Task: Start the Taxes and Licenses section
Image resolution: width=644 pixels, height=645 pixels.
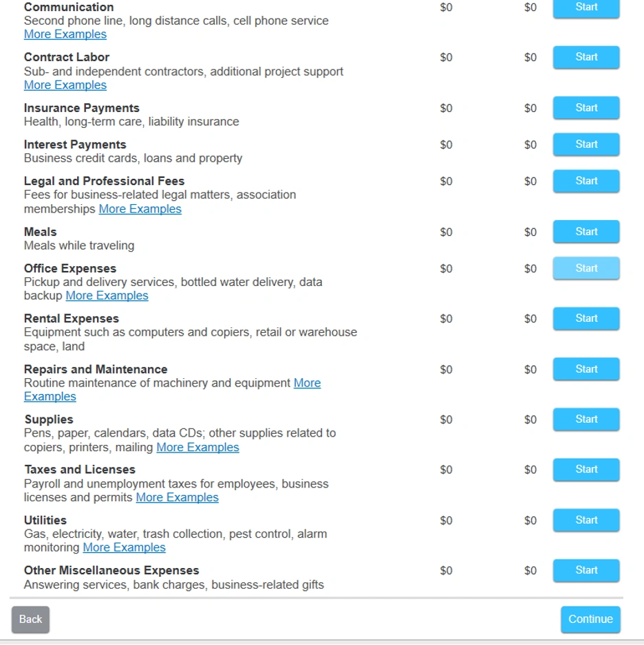Action: tap(586, 470)
